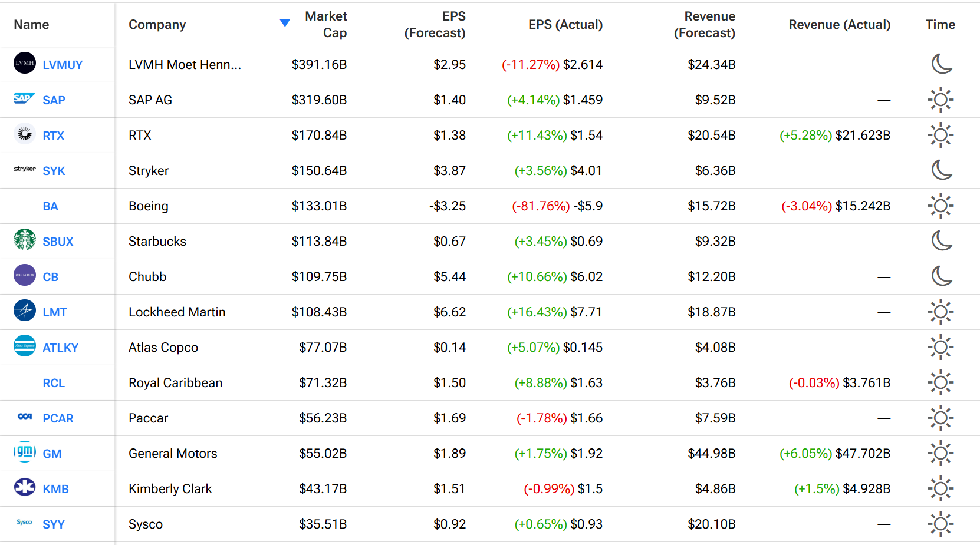Click the moon time icon for LVMUY

pos(942,64)
